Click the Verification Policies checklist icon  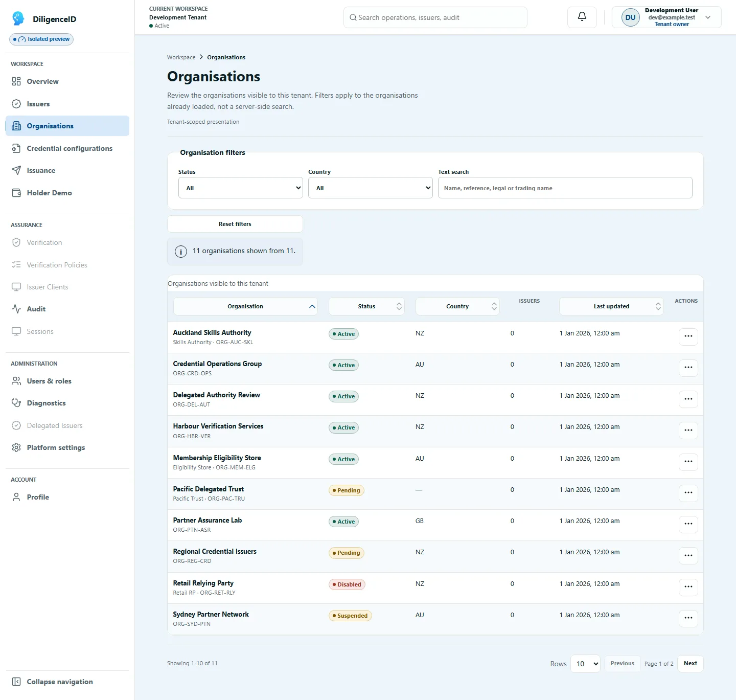click(16, 265)
